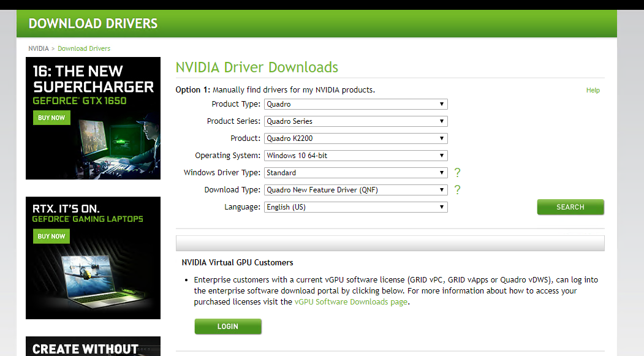
Task: Click the Windows Driver Type label
Action: 222,172
